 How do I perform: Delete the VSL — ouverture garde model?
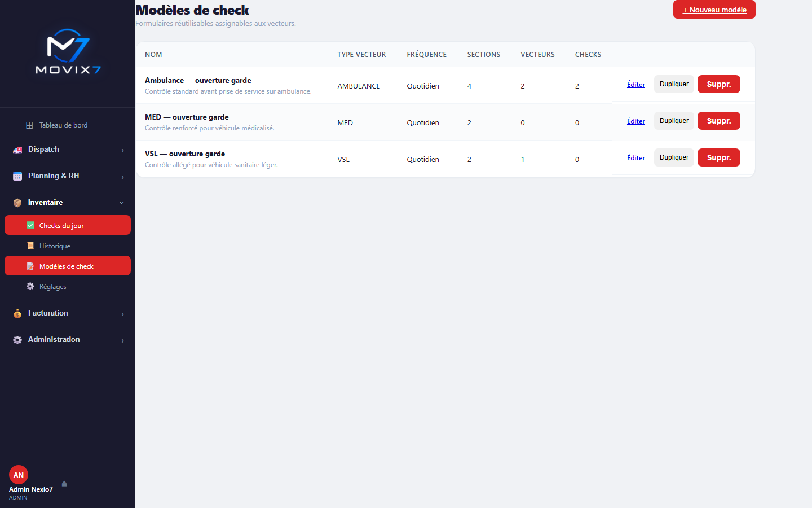click(x=719, y=157)
